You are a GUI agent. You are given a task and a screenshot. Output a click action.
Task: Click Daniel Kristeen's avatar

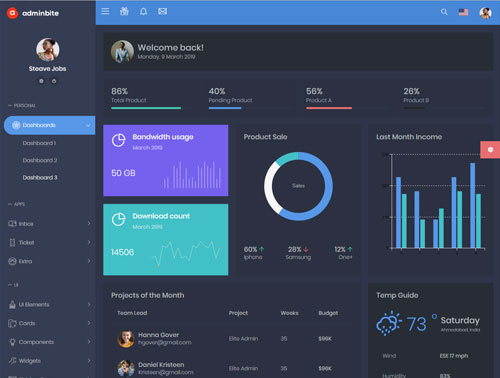(126, 368)
